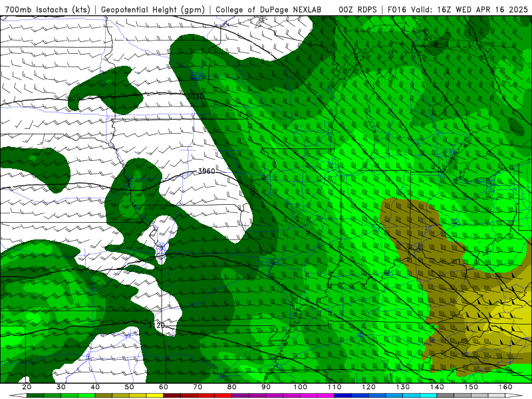Click the '00Z RDPS' model run label
Screen dimensions: 532x399
click(x=358, y=10)
